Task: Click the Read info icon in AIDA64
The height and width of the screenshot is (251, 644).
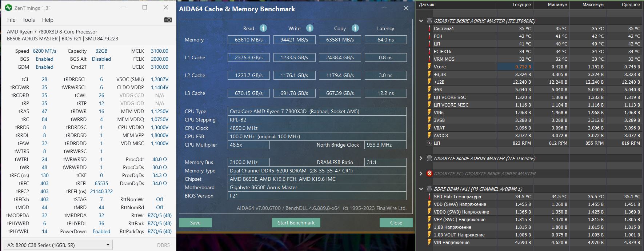Action: pos(263,28)
